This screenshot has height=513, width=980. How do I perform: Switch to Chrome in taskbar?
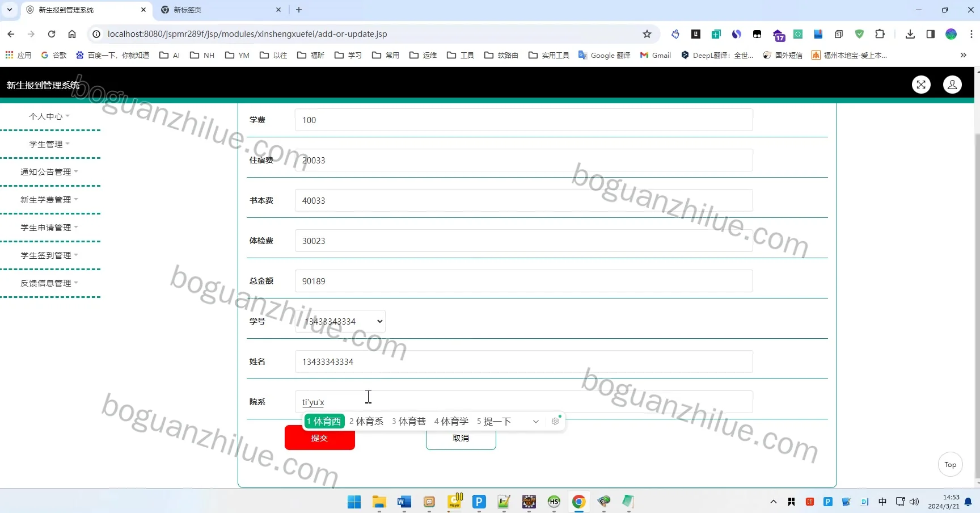[x=578, y=502]
